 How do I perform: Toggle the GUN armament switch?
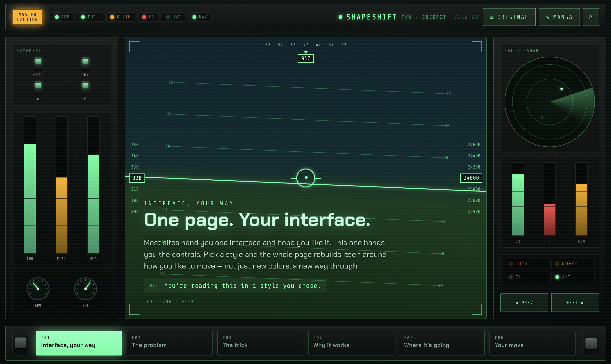[x=85, y=64]
